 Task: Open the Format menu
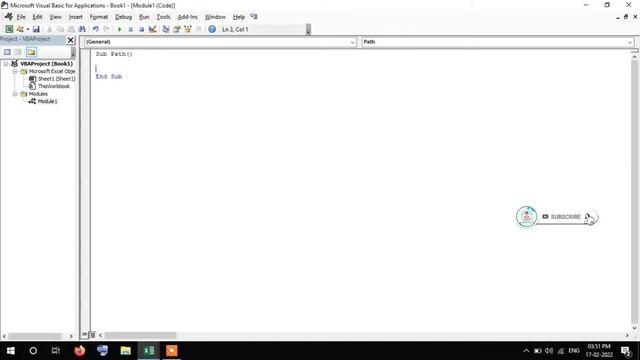[99, 17]
